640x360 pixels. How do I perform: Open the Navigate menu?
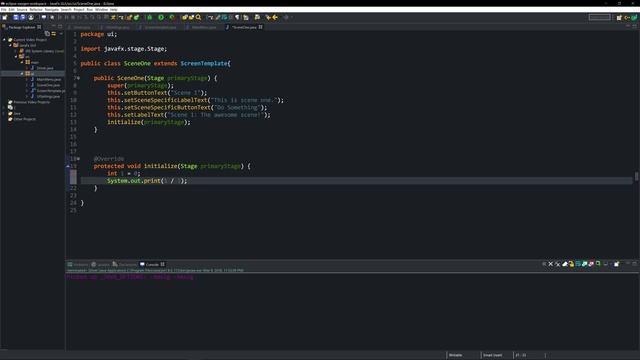coord(51,9)
